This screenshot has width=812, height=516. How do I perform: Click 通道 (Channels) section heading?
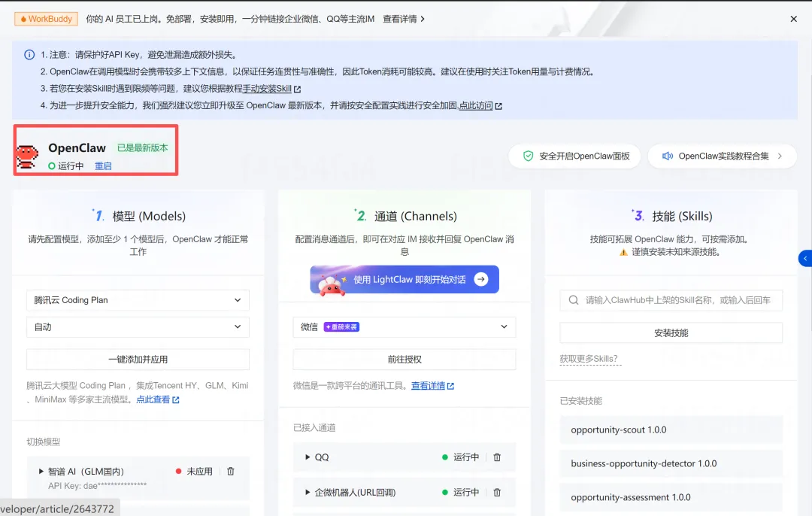pyautogui.click(x=415, y=217)
